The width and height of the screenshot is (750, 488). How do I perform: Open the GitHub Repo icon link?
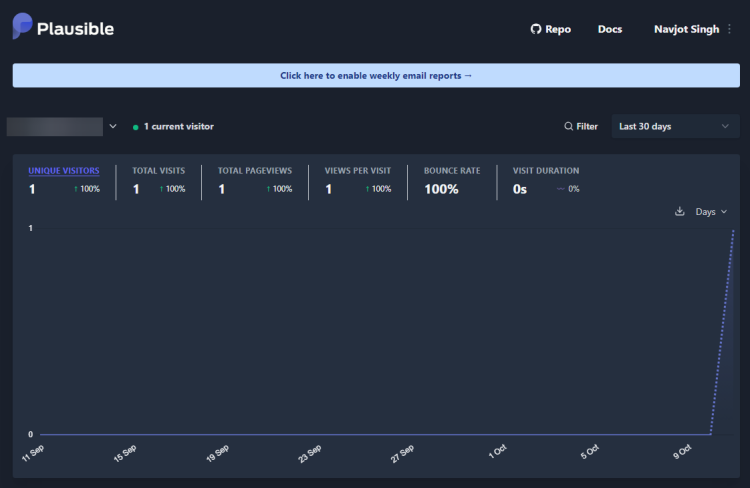(x=536, y=29)
